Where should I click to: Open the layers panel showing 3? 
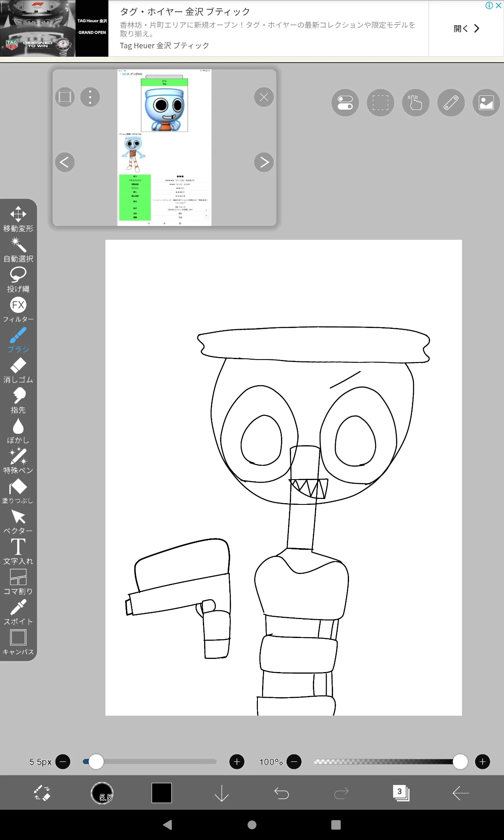pos(401,793)
